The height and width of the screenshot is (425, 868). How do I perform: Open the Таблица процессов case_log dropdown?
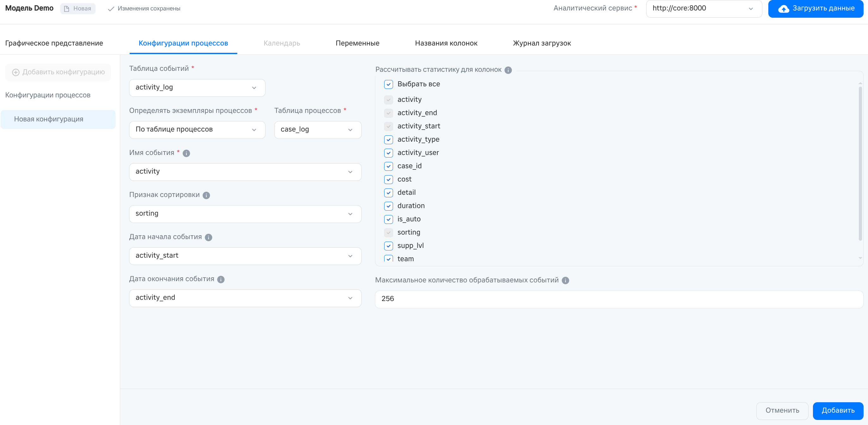318,130
